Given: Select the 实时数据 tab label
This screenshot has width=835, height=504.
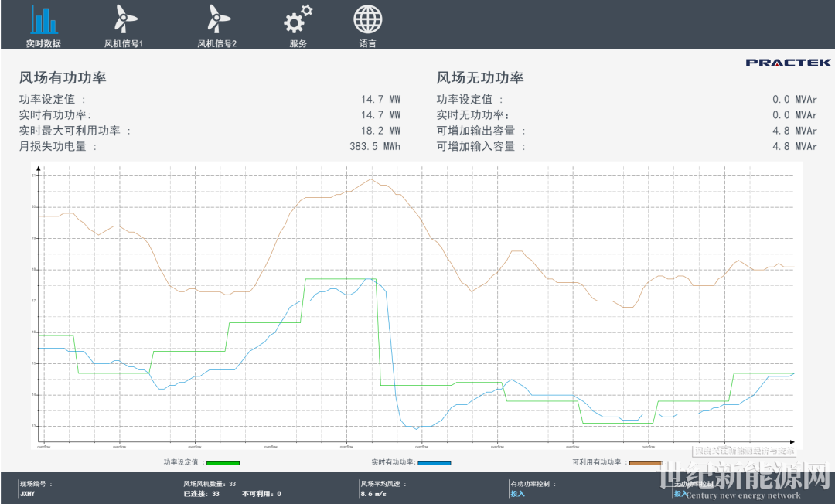Looking at the screenshot, I should pyautogui.click(x=43, y=44).
